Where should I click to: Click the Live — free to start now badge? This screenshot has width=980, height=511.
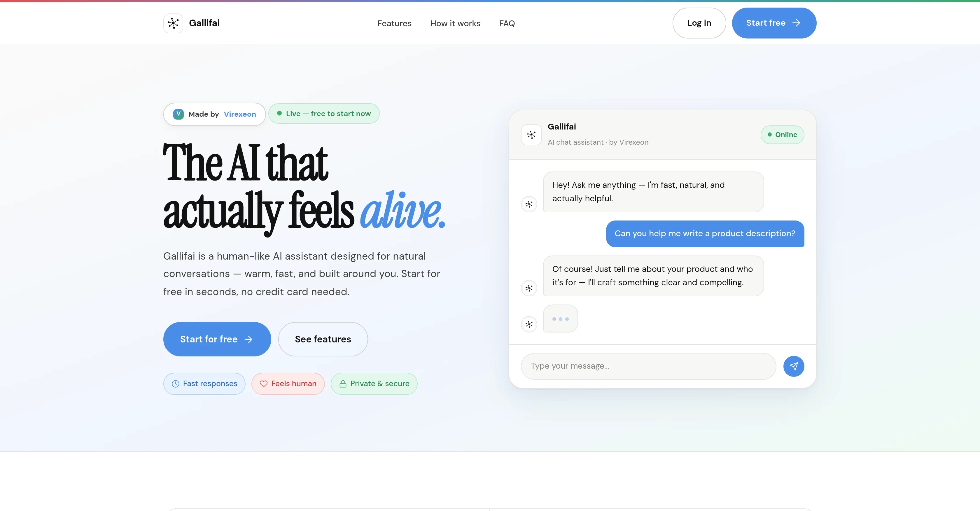click(324, 113)
